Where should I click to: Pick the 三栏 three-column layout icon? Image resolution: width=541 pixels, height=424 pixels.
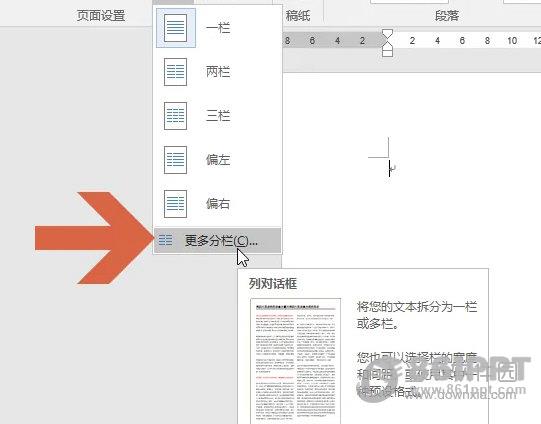tap(176, 116)
